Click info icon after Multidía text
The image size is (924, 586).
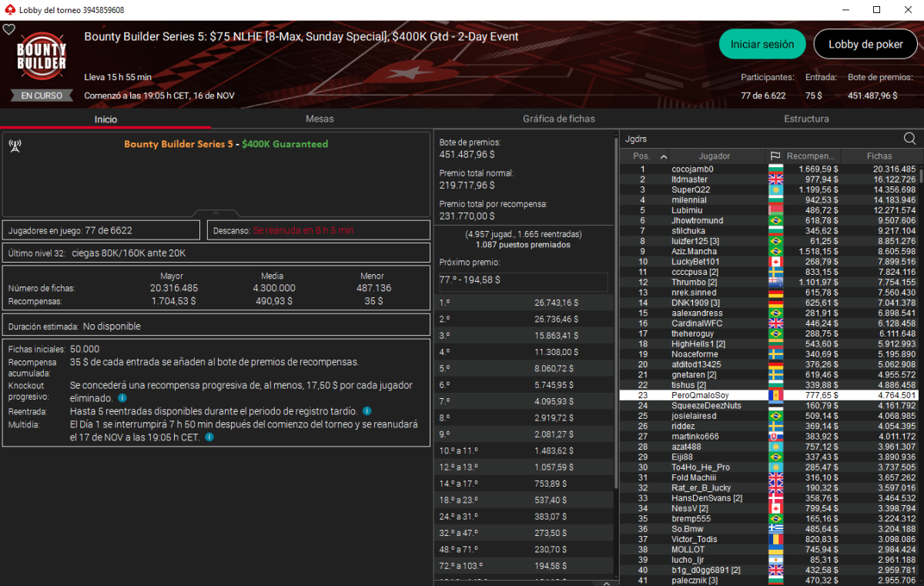[209, 437]
